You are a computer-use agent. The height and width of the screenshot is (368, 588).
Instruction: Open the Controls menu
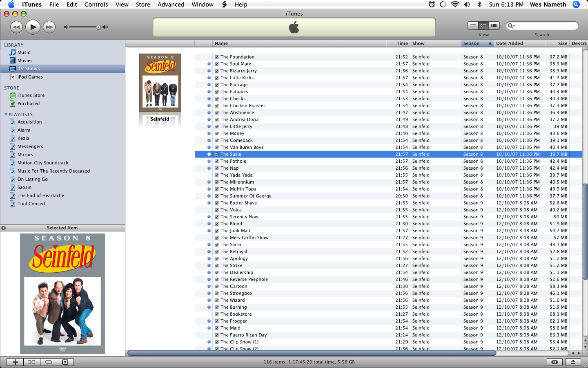[96, 4]
